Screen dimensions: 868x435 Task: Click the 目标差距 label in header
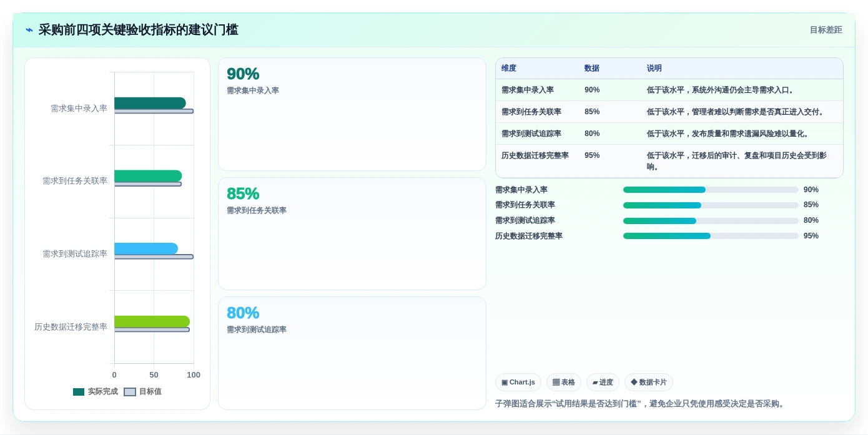pos(826,30)
